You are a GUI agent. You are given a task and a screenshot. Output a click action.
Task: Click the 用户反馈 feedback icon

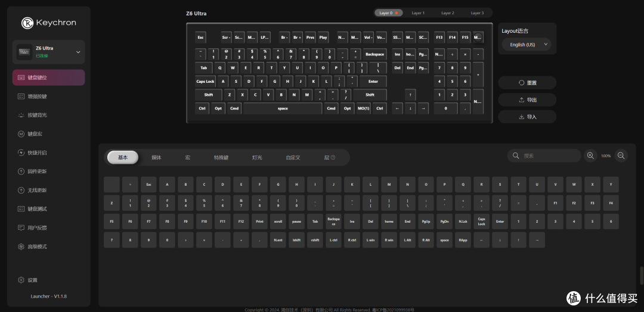pos(21,227)
